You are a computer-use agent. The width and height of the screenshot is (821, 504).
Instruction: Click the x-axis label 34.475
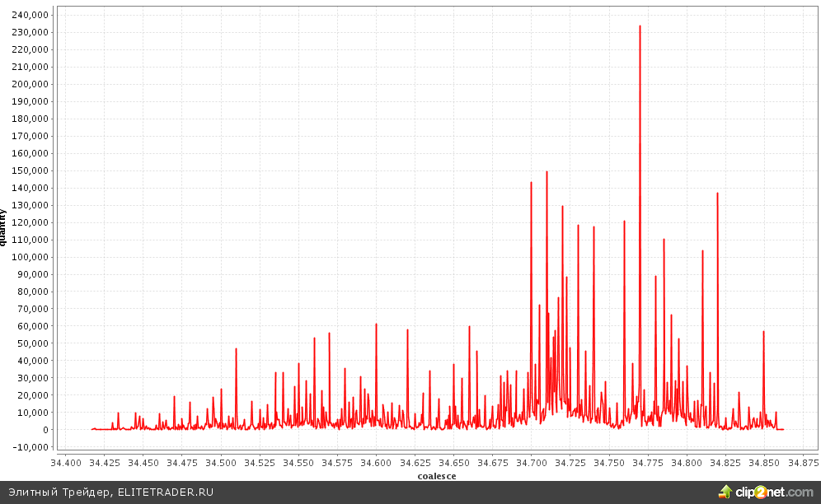(182, 463)
